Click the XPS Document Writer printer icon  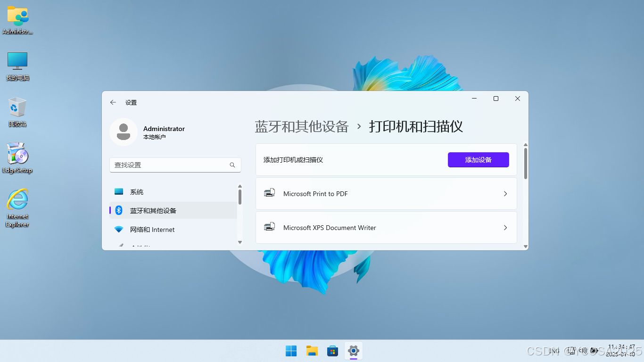pos(269,227)
